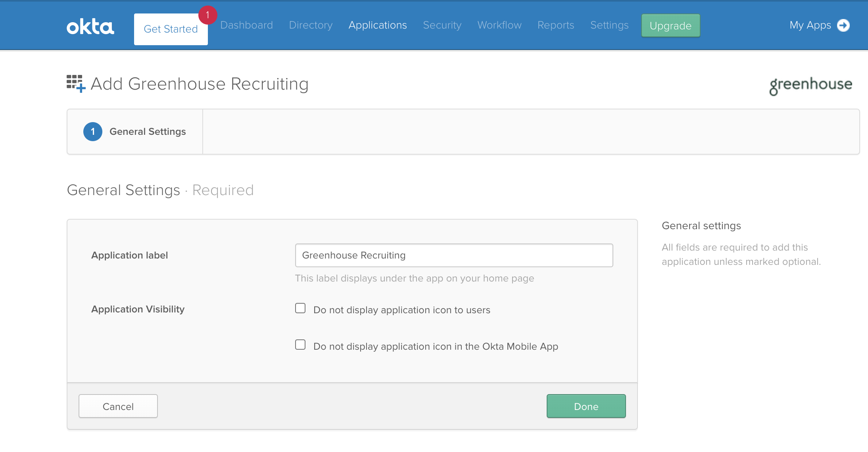Click the Cancel button
Image resolution: width=868 pixels, height=452 pixels.
[x=118, y=406]
